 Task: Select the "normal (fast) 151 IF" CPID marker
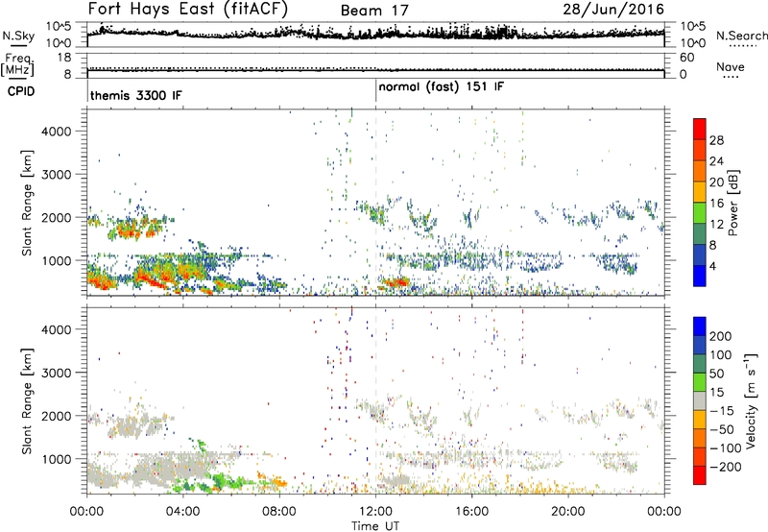(x=441, y=87)
